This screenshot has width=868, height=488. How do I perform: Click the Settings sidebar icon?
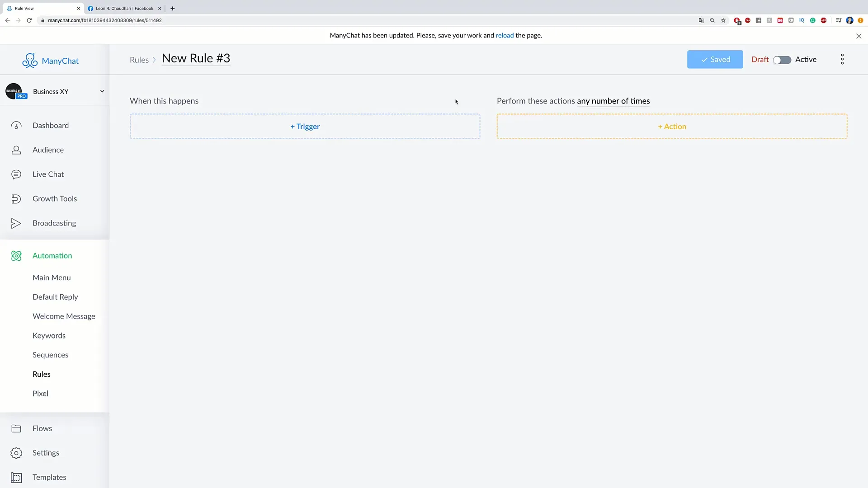tap(16, 453)
